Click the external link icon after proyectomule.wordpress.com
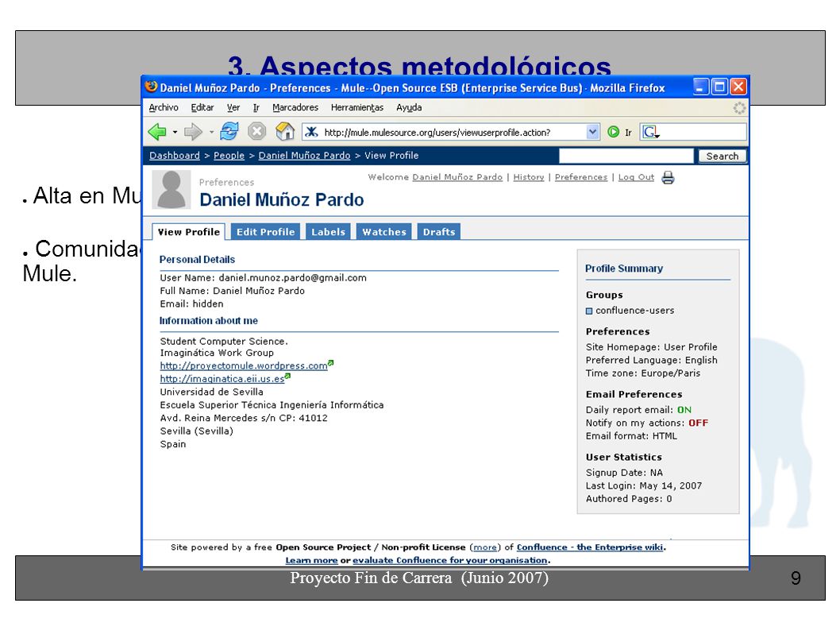The height and width of the screenshot is (630, 840). pos(331,363)
